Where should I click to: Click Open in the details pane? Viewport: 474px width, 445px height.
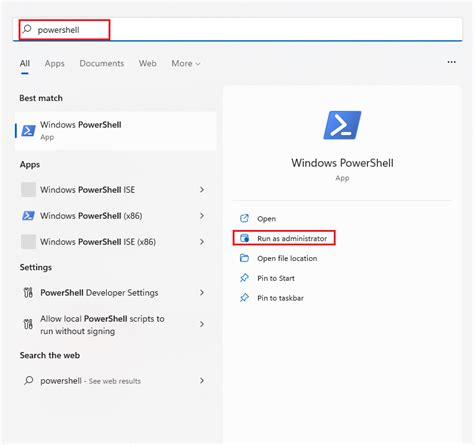[x=267, y=219]
